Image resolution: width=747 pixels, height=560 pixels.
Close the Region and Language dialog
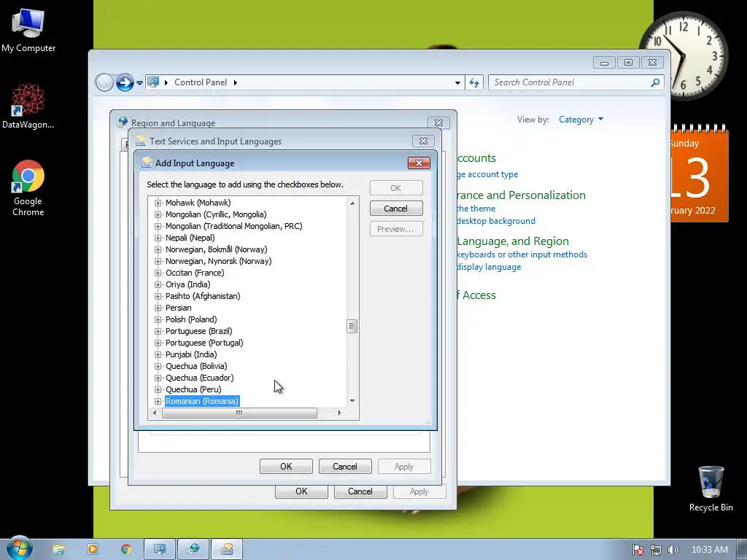point(438,122)
